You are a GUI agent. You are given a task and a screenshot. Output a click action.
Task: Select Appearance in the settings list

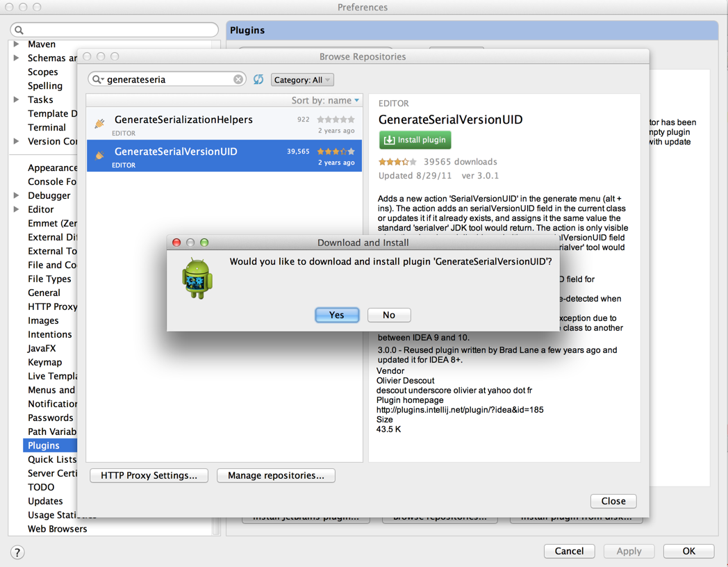tap(53, 167)
